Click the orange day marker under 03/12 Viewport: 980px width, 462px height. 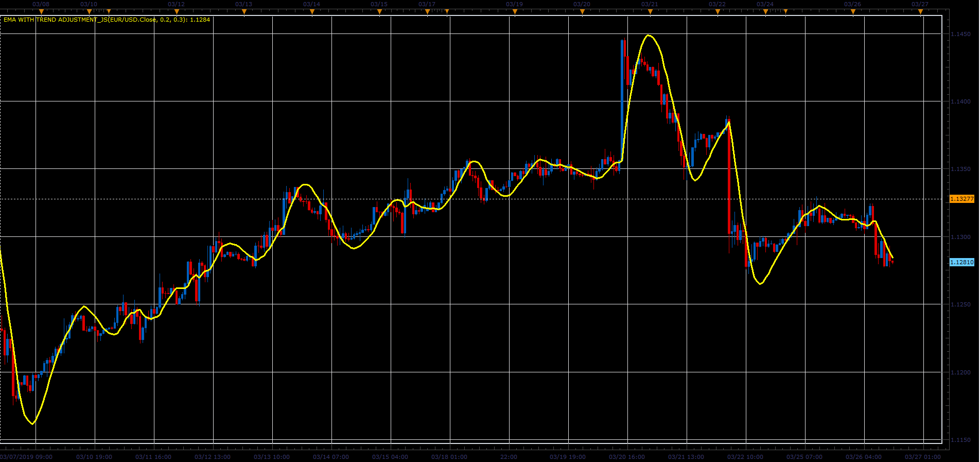[x=177, y=11]
